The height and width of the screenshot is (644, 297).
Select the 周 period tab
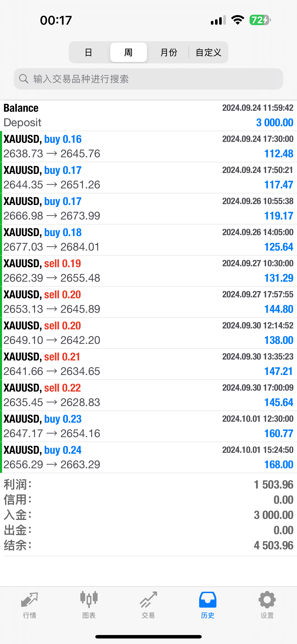tap(128, 52)
